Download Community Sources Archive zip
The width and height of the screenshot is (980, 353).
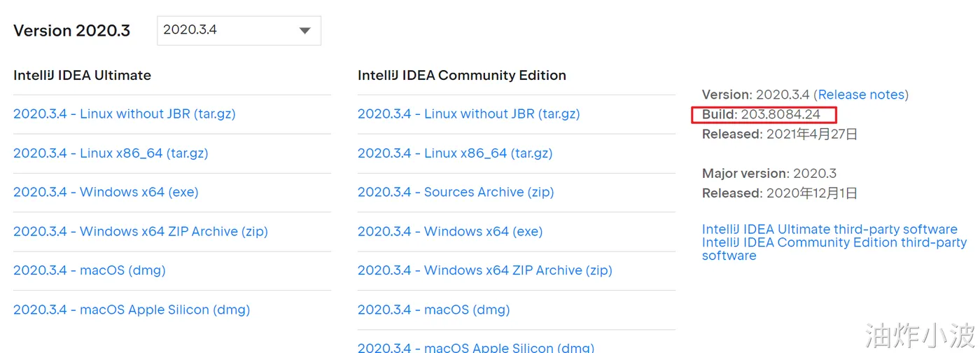[x=456, y=193]
